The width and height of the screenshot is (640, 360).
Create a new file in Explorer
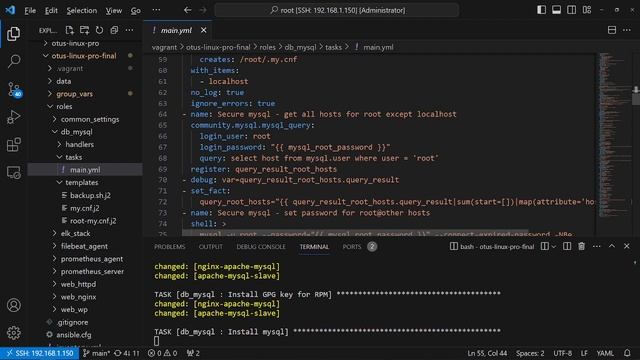[x=69, y=30]
